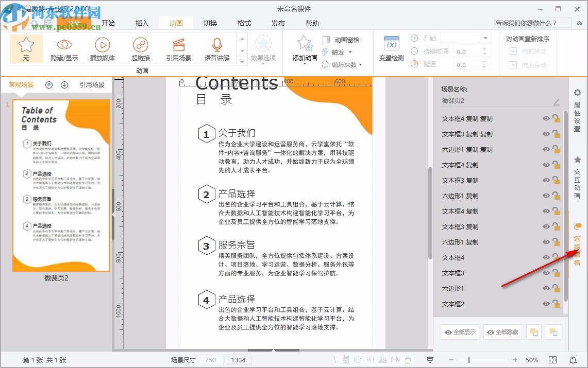Expand the 触发 dropdown
Viewport: 588px width, 368px height.
(350, 52)
